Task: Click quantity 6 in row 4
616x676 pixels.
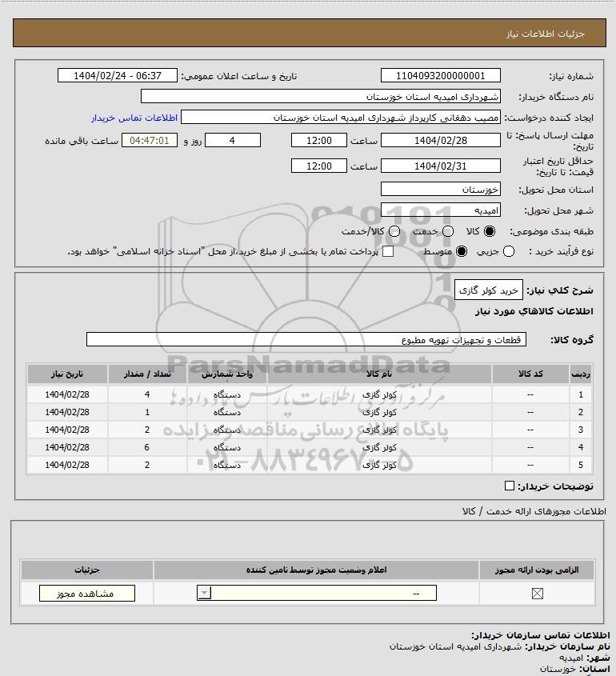Action: click(x=147, y=447)
